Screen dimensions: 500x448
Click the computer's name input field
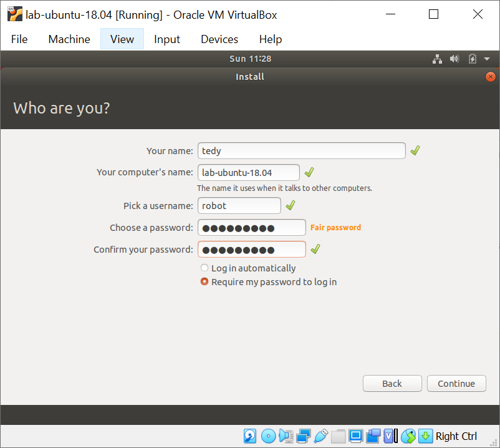click(248, 173)
